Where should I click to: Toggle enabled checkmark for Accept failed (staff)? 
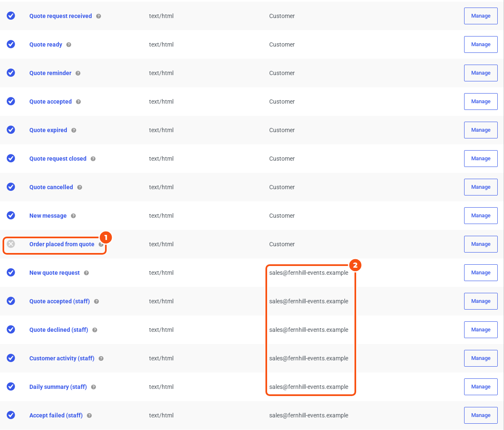tap(11, 415)
